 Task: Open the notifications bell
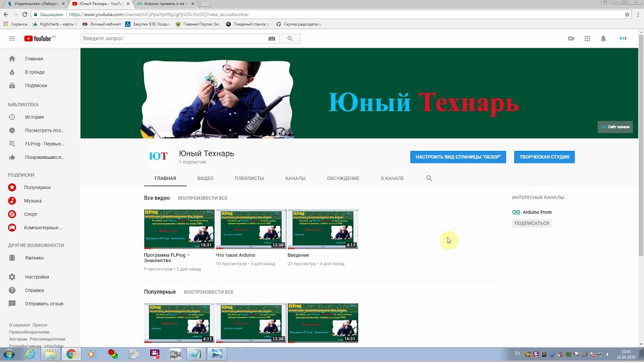click(x=603, y=39)
